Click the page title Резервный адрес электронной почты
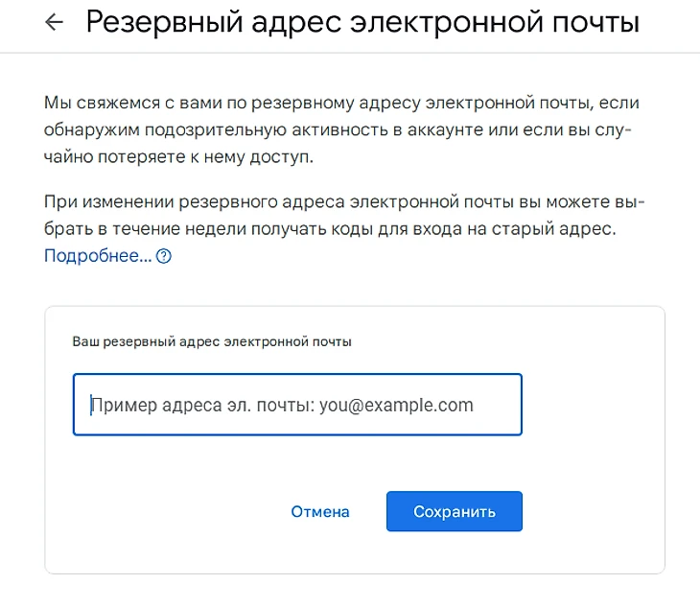 coord(362,22)
